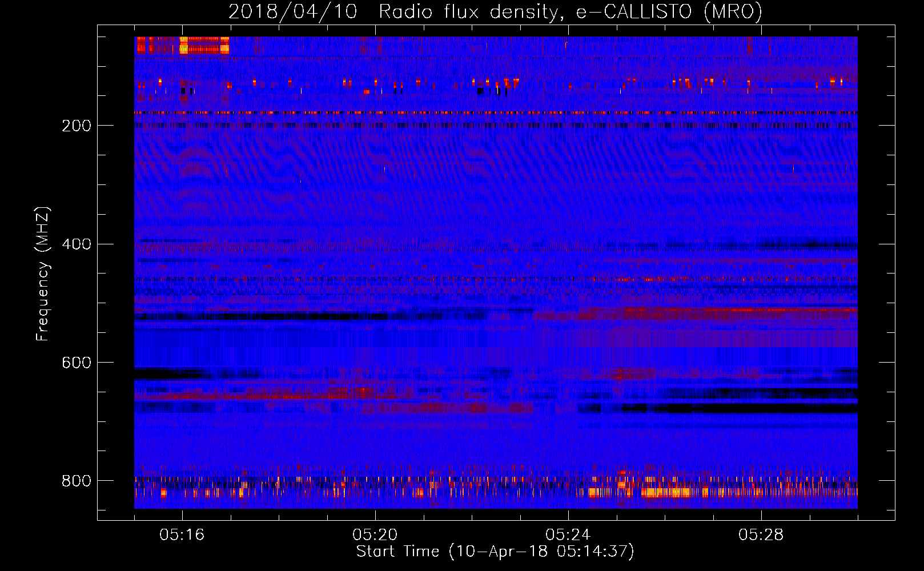Screen dimensions: 924x571
Task: Click the 400 frequency tick label
Action: click(77, 244)
